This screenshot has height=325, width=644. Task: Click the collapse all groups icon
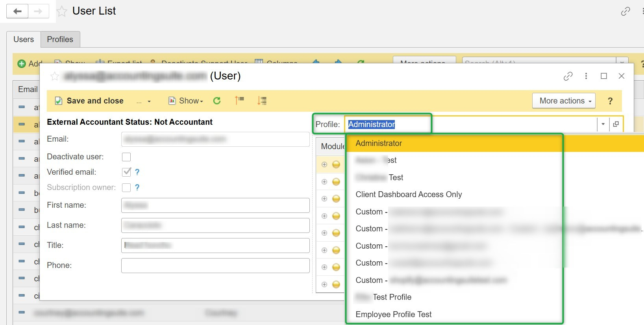click(x=239, y=101)
